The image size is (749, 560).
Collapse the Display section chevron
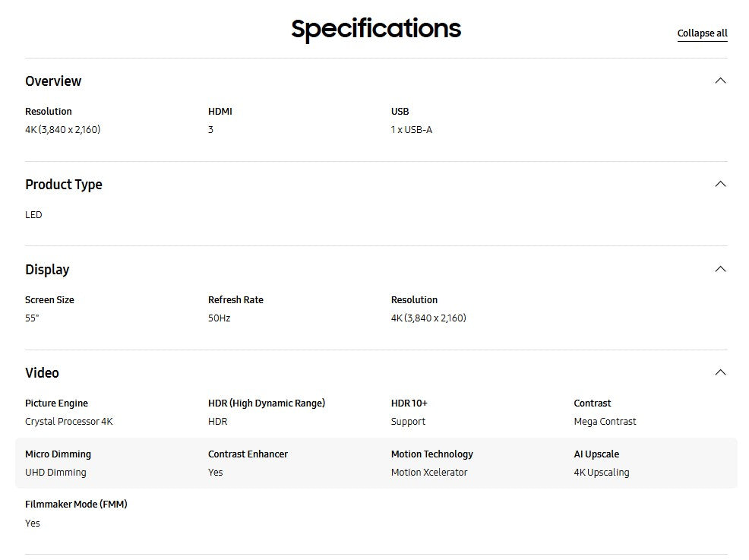720,269
